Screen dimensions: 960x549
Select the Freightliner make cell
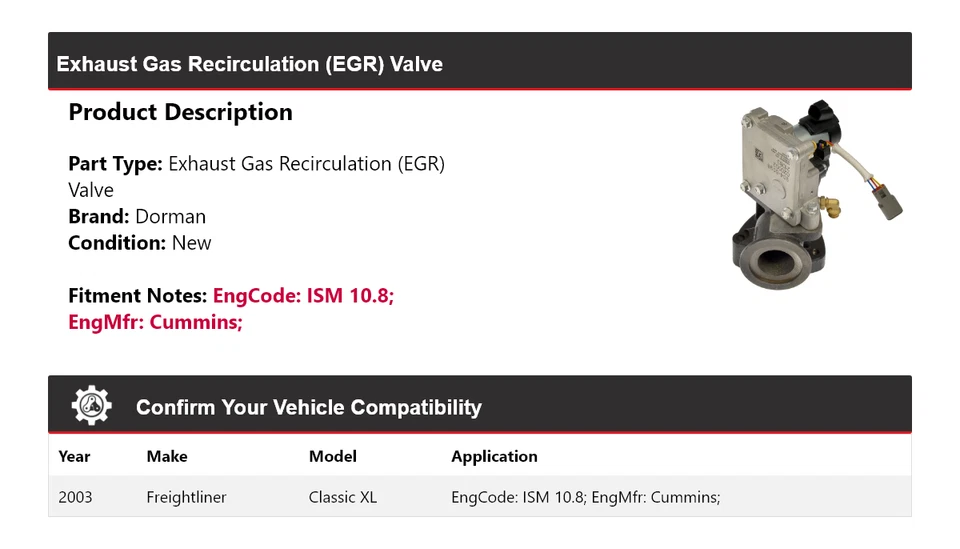(186, 497)
